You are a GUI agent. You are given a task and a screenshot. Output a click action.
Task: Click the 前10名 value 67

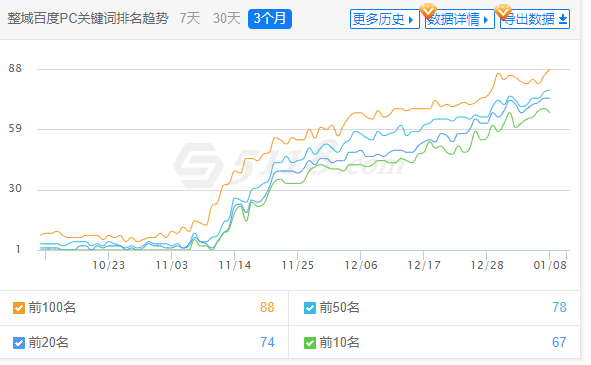[559, 342]
